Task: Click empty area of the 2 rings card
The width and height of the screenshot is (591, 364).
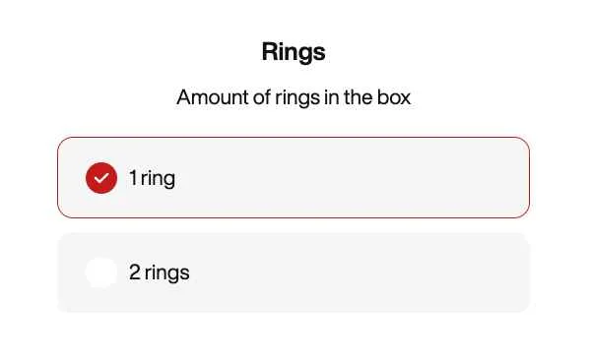Action: pyautogui.click(x=359, y=273)
